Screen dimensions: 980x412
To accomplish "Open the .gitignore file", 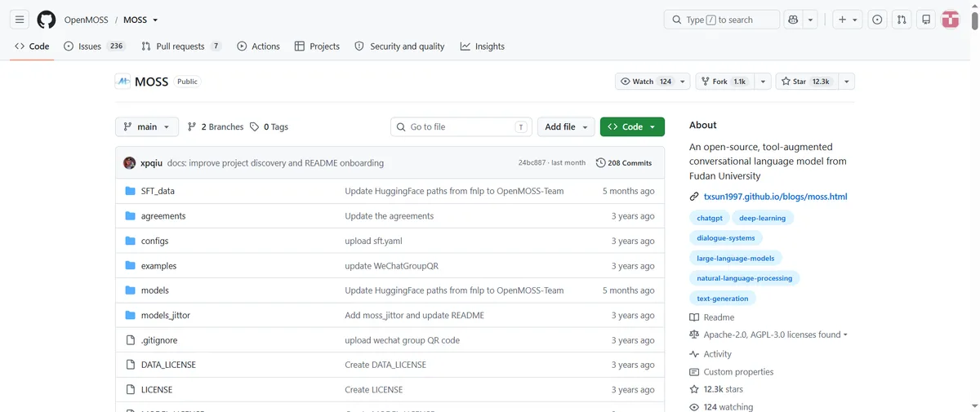I will coord(159,340).
